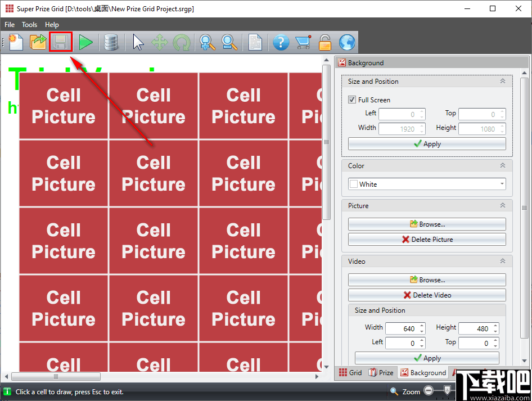Click zoom minus button in status bar
This screenshot has width=532, height=401.
click(429, 390)
